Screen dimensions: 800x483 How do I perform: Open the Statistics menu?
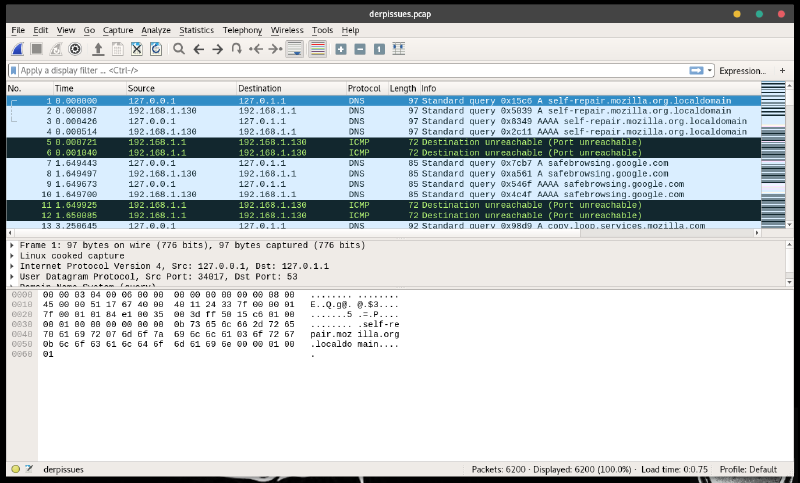point(196,31)
